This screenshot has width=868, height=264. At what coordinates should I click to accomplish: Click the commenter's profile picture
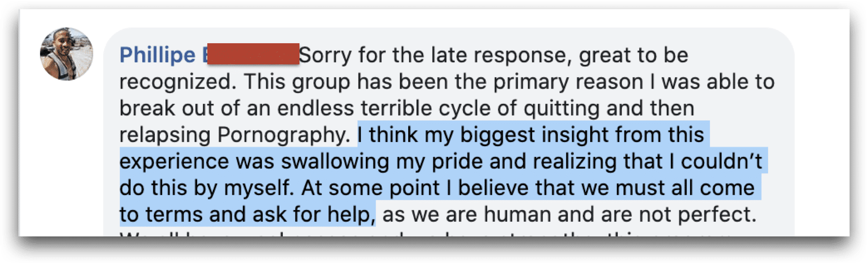tap(67, 54)
